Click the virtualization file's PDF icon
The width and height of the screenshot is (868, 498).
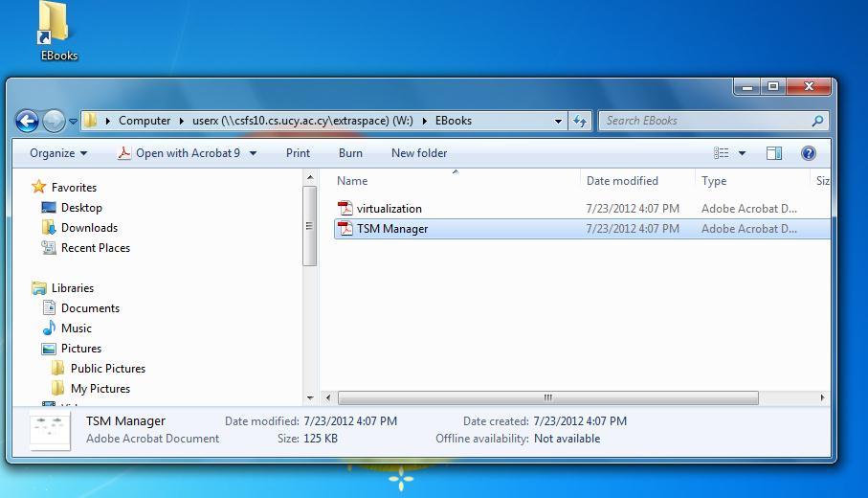tap(345, 208)
